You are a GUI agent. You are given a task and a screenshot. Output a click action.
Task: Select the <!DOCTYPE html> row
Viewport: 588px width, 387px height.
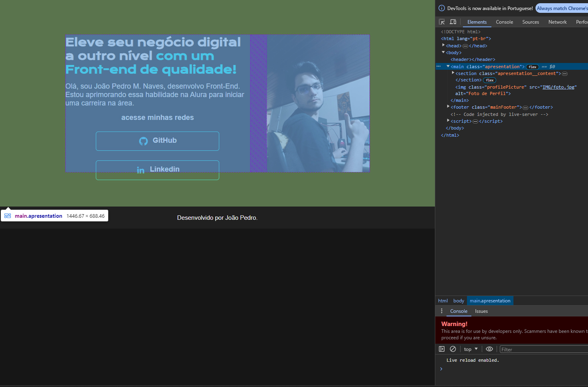(461, 32)
